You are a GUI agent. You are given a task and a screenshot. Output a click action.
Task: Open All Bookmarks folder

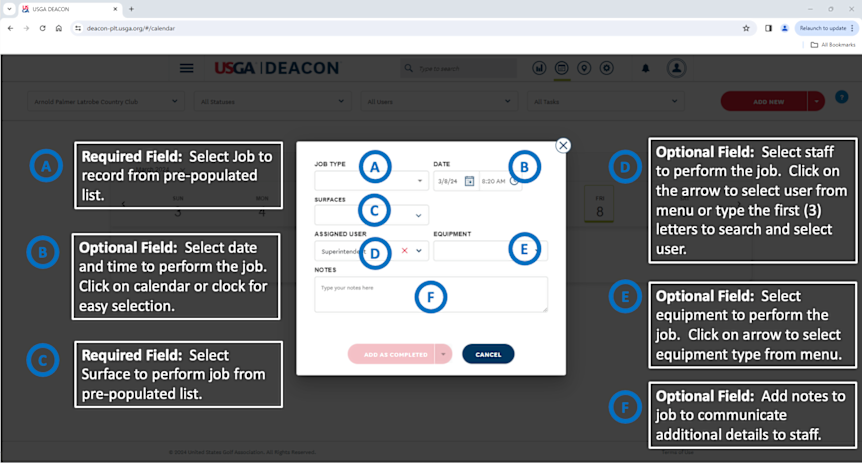click(833, 45)
